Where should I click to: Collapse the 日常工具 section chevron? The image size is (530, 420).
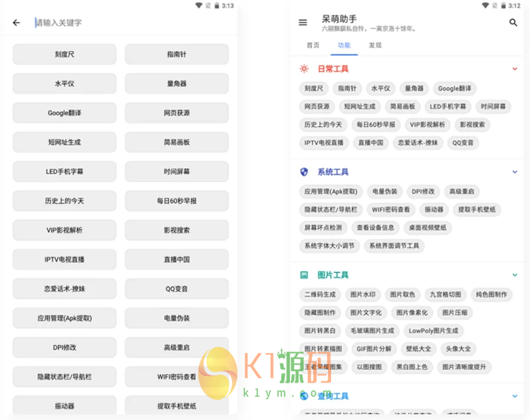(515, 69)
